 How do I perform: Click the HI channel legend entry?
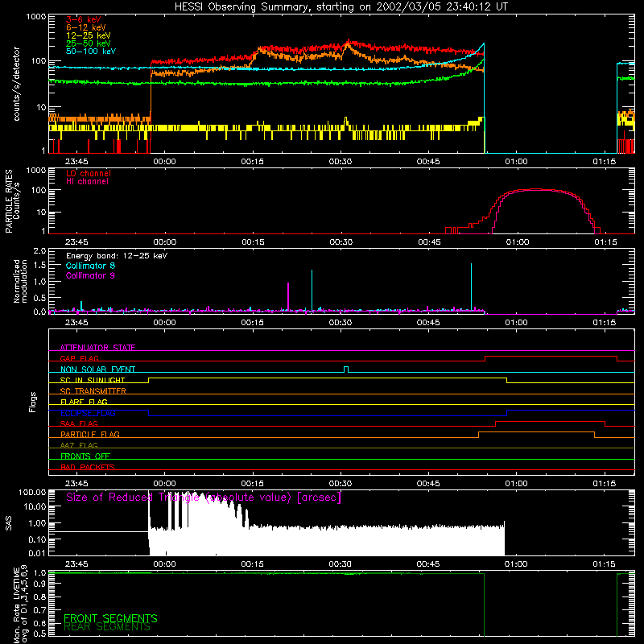pyautogui.click(x=87, y=181)
